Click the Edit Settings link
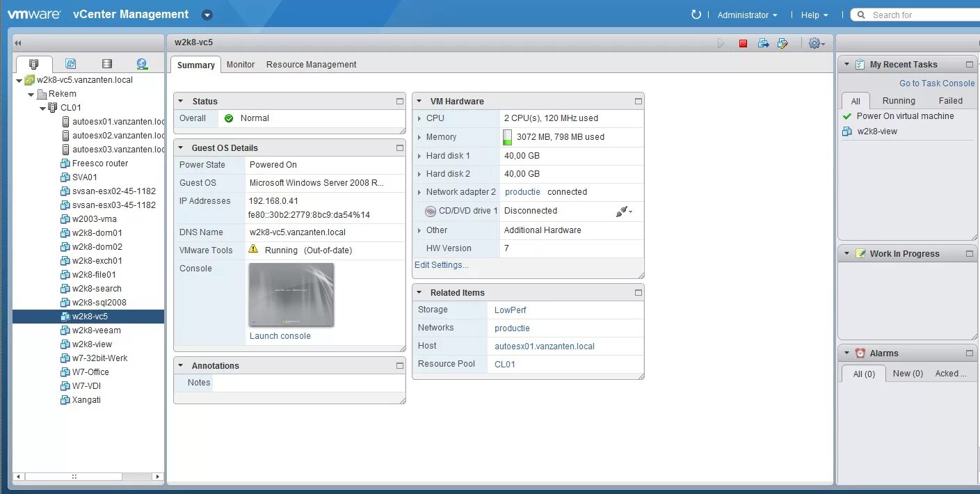 click(441, 264)
